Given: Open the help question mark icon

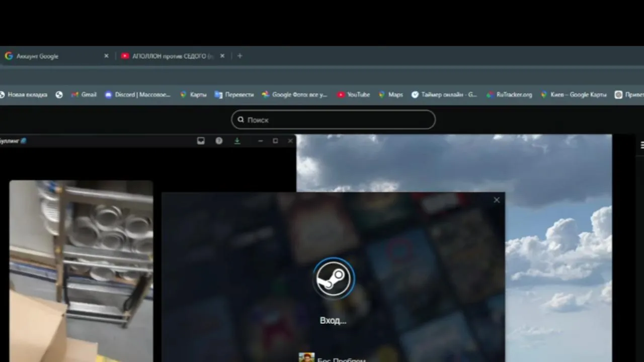Looking at the screenshot, I should coord(219,141).
